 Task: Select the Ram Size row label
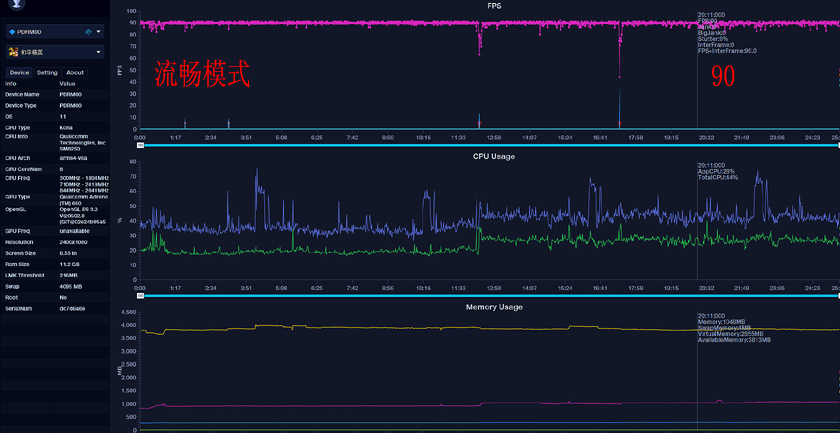point(18,264)
